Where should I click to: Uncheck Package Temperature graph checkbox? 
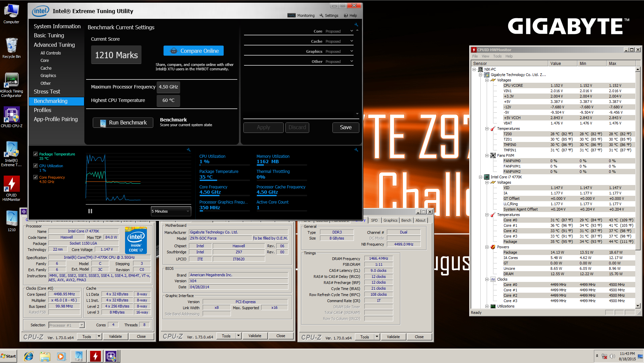pyautogui.click(x=35, y=154)
